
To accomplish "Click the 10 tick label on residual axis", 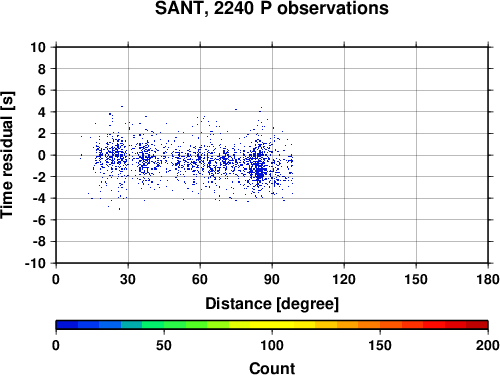I will (x=38, y=47).
